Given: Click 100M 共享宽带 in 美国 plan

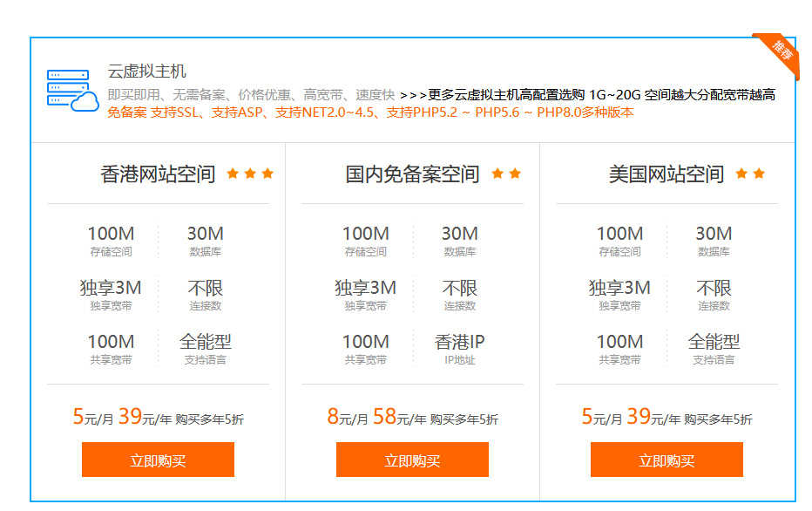Looking at the screenshot, I should pyautogui.click(x=619, y=349).
